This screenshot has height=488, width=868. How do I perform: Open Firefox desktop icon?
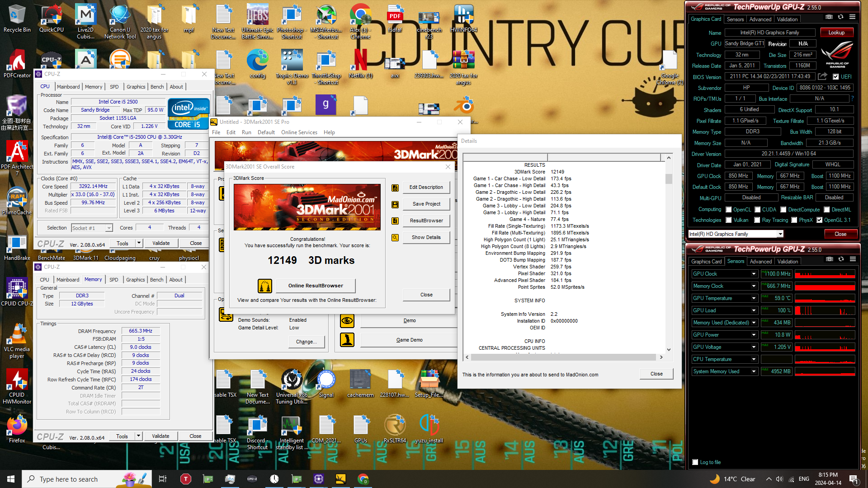[x=17, y=429]
